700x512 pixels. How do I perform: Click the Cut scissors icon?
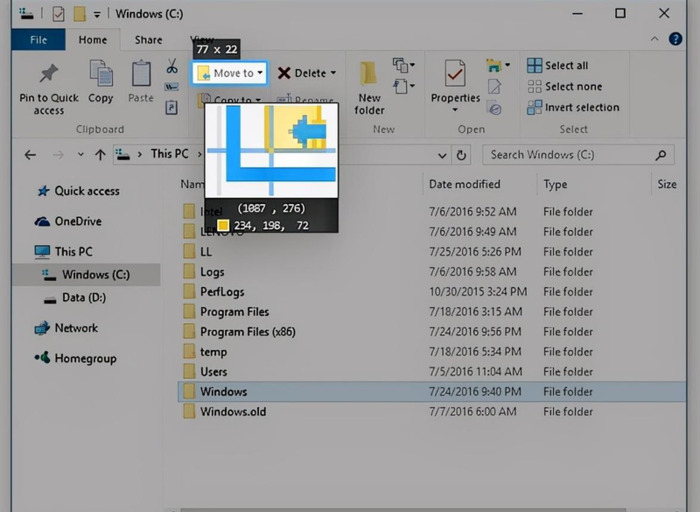tap(172, 67)
